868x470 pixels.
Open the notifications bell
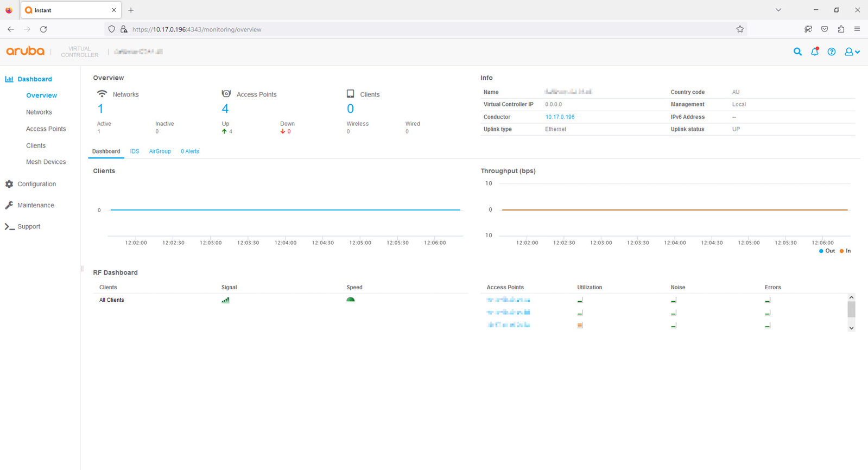[815, 52]
